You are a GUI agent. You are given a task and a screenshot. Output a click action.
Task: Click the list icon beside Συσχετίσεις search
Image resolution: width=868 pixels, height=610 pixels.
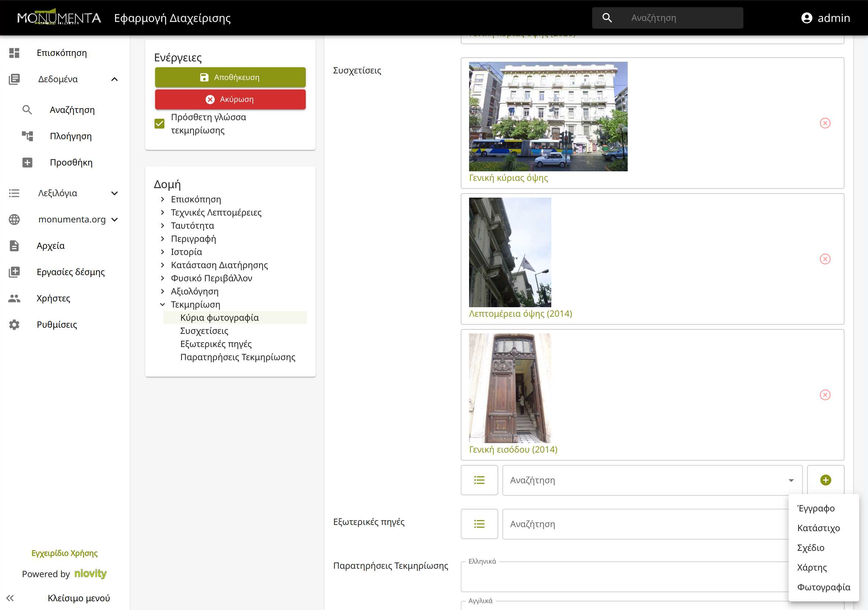pos(479,480)
